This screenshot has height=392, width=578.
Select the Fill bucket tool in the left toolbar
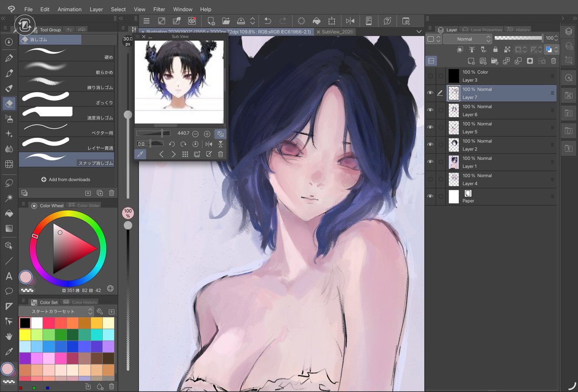coord(9,213)
